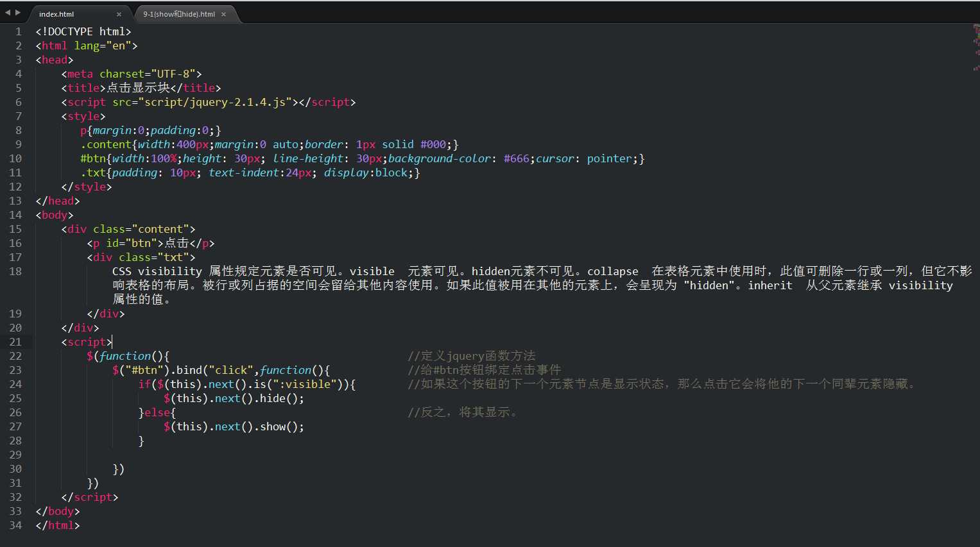Click the comment //给#btn按钮绑定点击事件
Screen dimensions: 980x547
[x=485, y=370]
